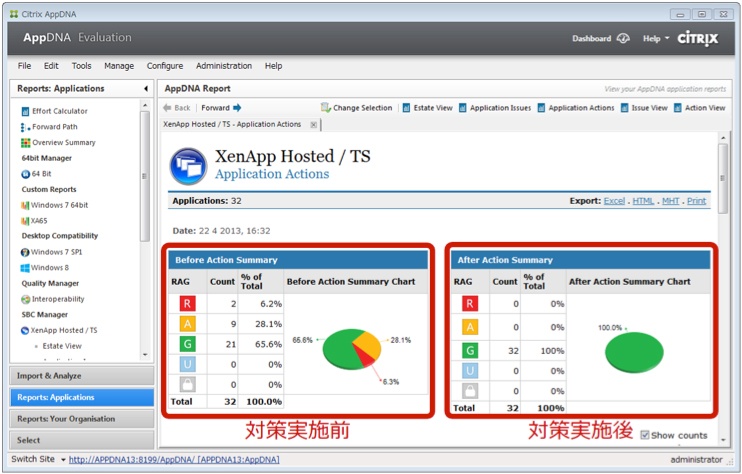Select the Desktop Compatibility group
This screenshot has width=742, height=474.
(60, 236)
